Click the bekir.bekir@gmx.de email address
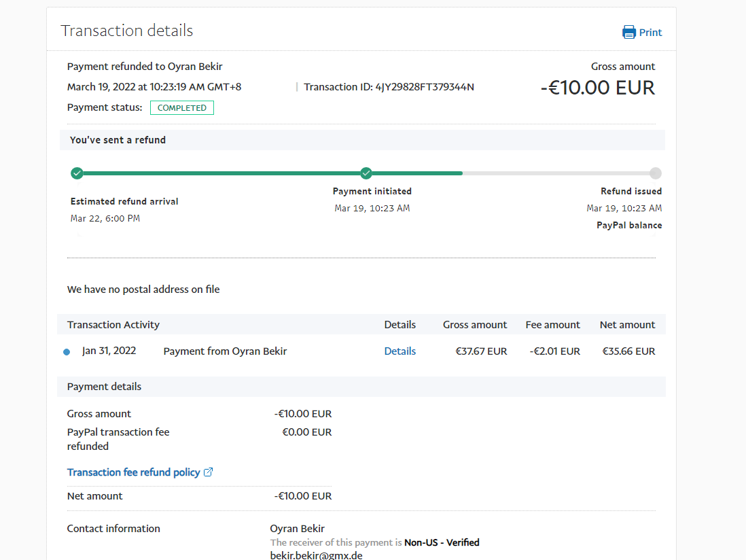Screen dimensions: 746x560 [x=316, y=555]
